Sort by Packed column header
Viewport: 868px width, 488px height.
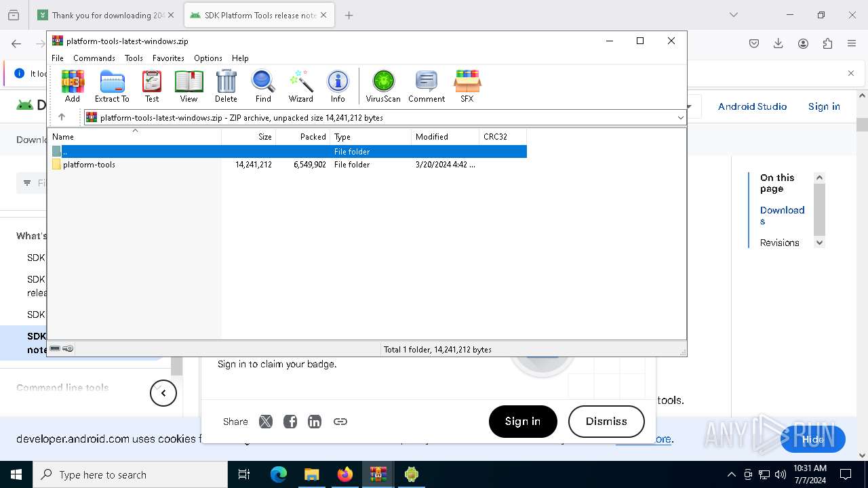click(x=303, y=137)
